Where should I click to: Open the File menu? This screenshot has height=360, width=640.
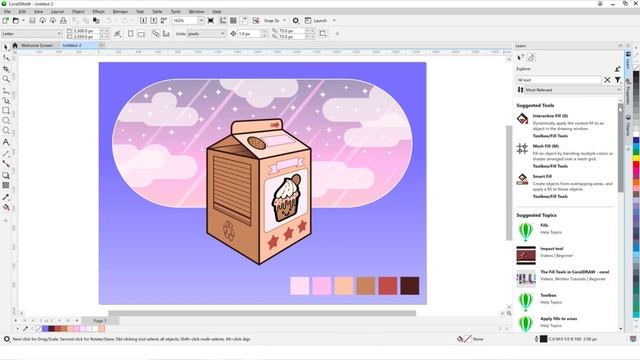click(7, 12)
